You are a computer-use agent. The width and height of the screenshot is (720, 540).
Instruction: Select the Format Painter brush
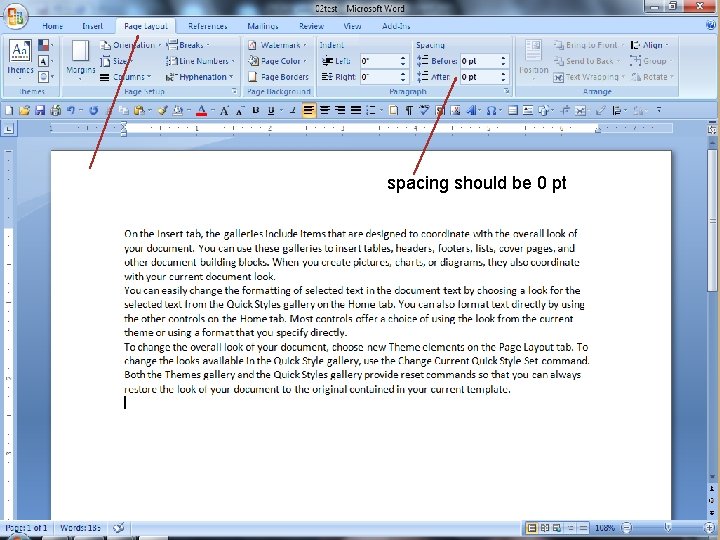[162, 110]
